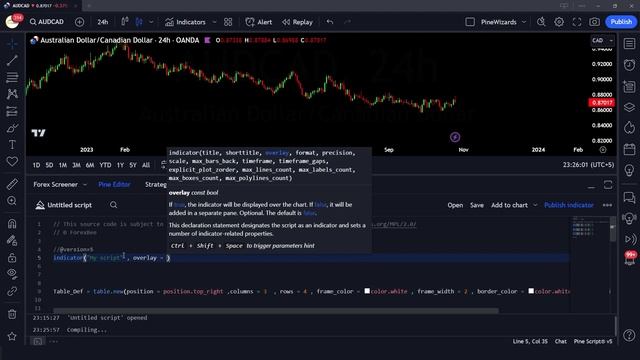The height and width of the screenshot is (360, 640).
Task: Click the blue Publish button
Action: [621, 22]
